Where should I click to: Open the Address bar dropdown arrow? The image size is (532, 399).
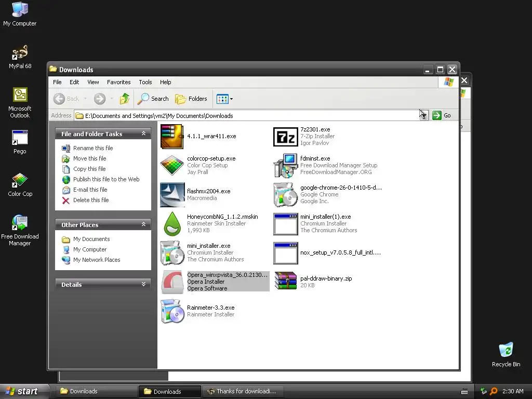click(424, 115)
